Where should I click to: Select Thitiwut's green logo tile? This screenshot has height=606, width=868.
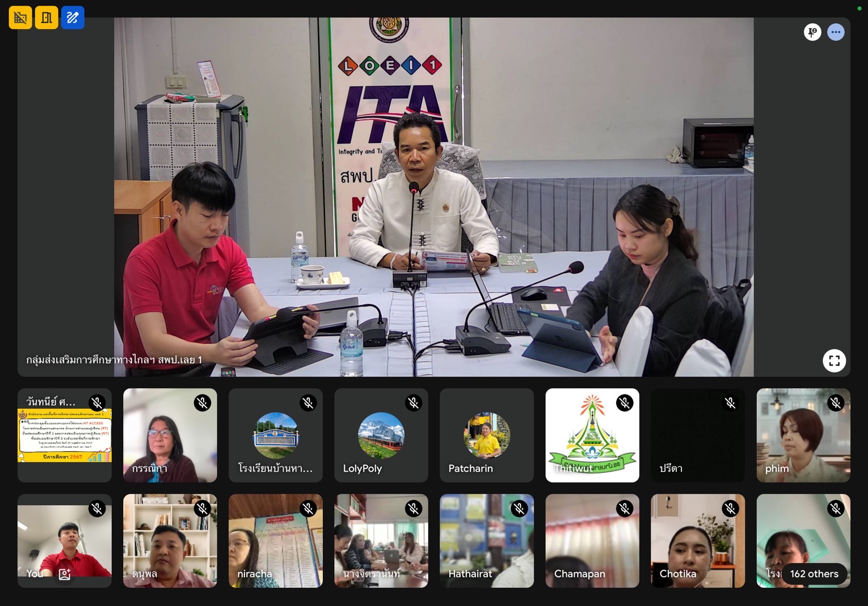(x=592, y=435)
